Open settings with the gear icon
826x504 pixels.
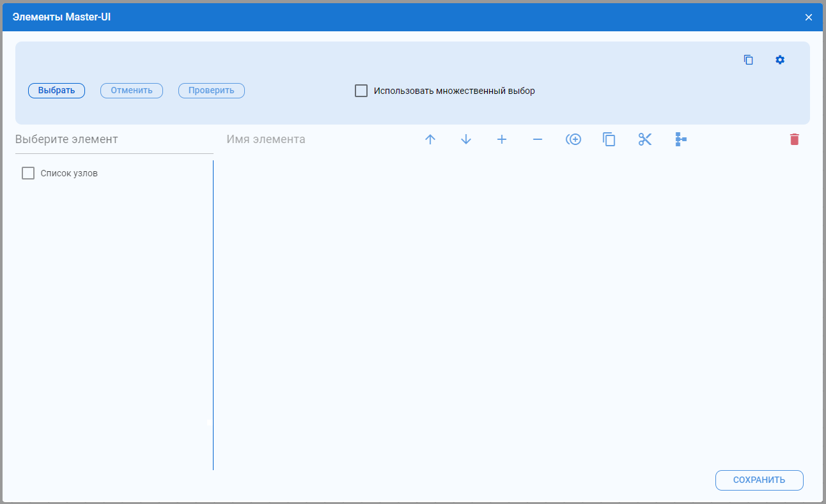coord(780,60)
